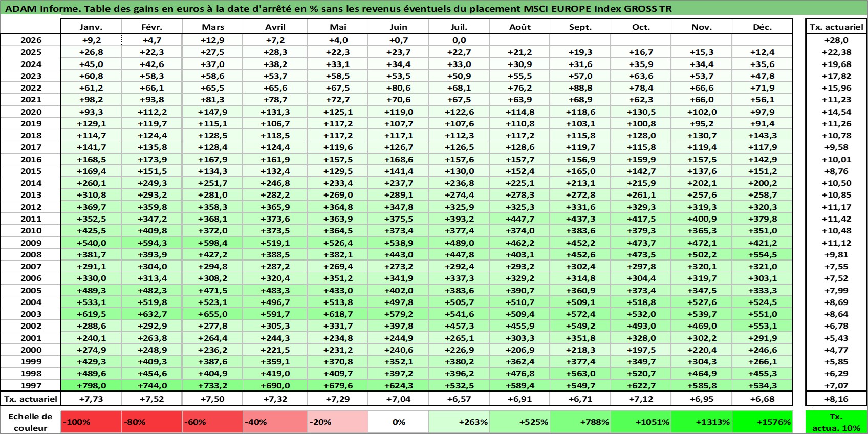Select the 'Tx. actuariel' label of bottom row
Image resolution: width=868 pixels, height=434 pixels.
click(31, 399)
